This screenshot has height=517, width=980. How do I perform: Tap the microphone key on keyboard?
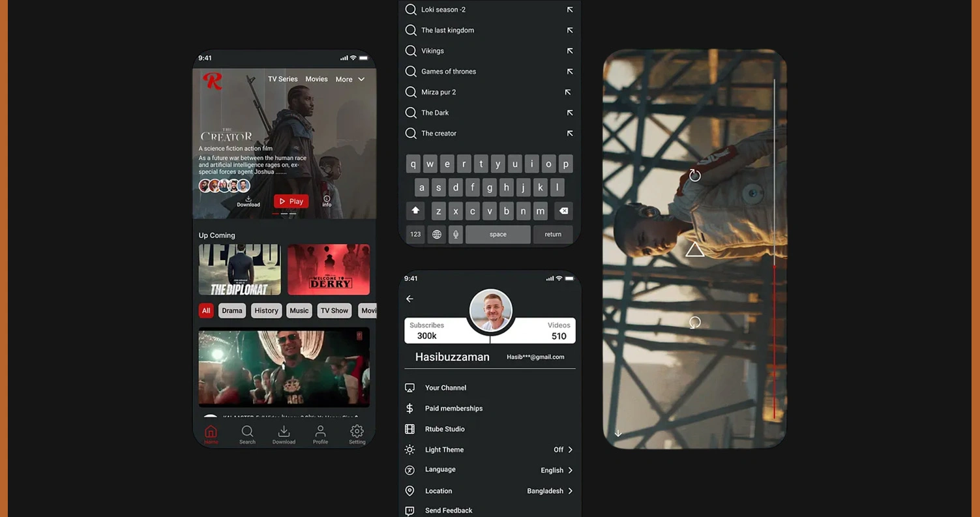456,234
